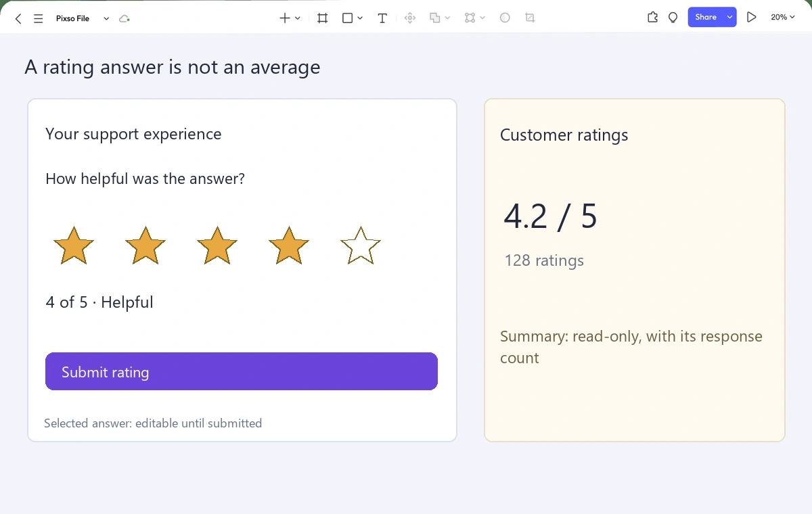The height and width of the screenshot is (514, 812).
Task: Select the 'A rating answer is not an average' title
Action: 173,68
